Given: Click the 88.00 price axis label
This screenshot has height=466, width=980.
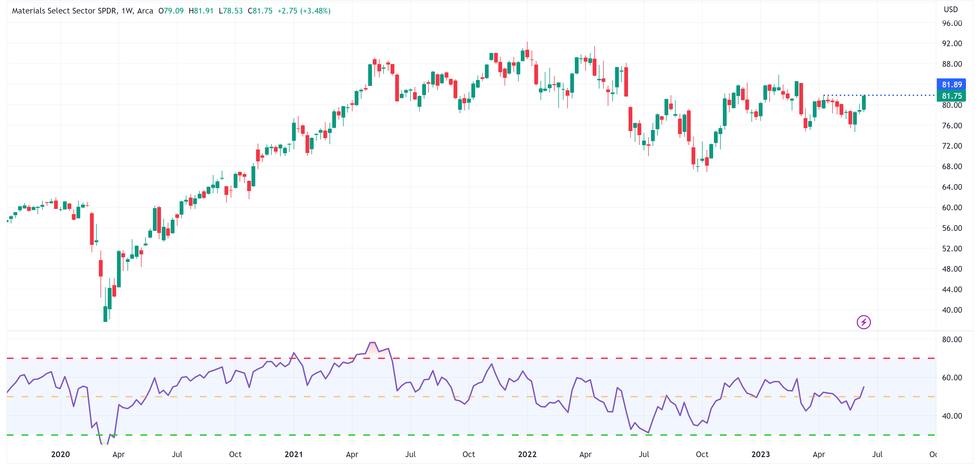Looking at the screenshot, I should (x=951, y=64).
